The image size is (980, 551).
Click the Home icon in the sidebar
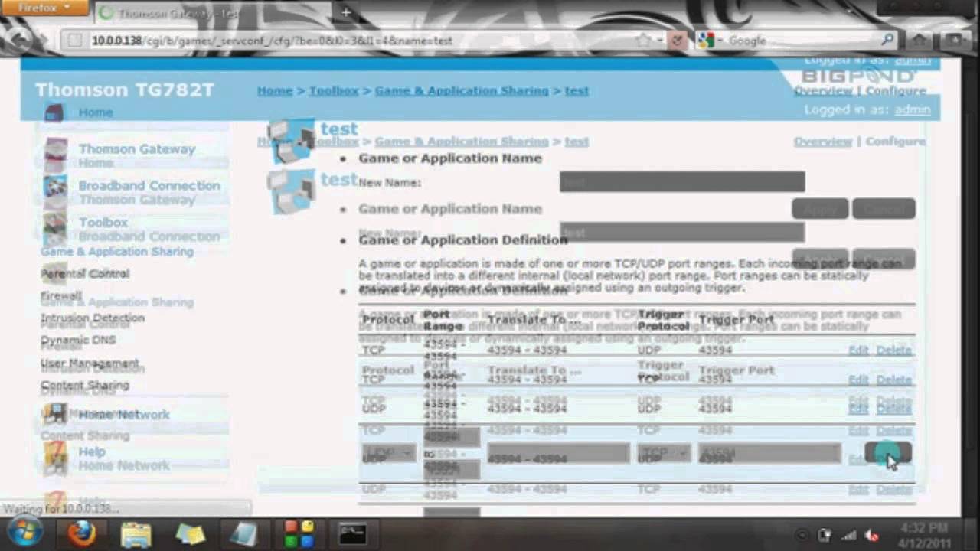pos(54,112)
